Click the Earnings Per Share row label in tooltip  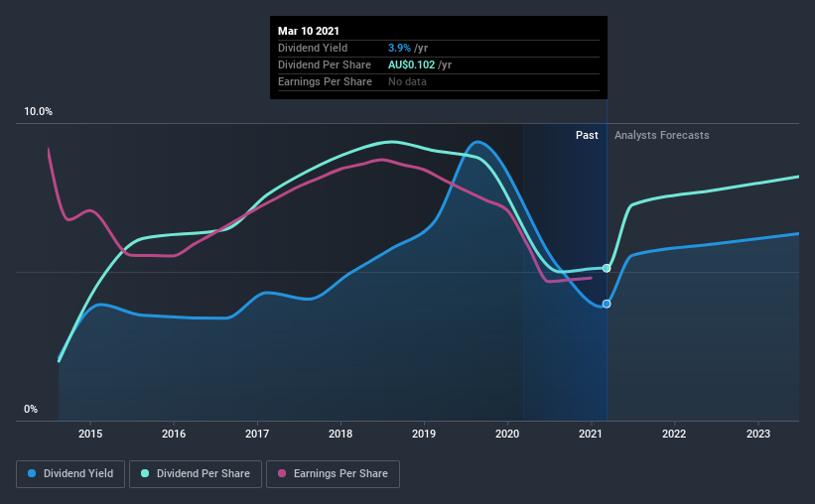coord(325,81)
